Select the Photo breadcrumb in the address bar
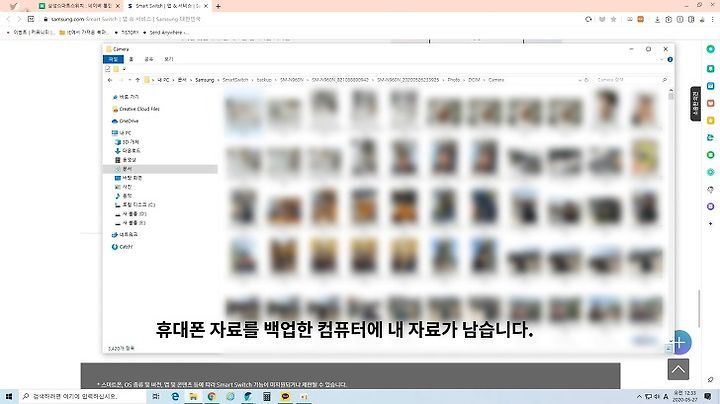 (453, 80)
